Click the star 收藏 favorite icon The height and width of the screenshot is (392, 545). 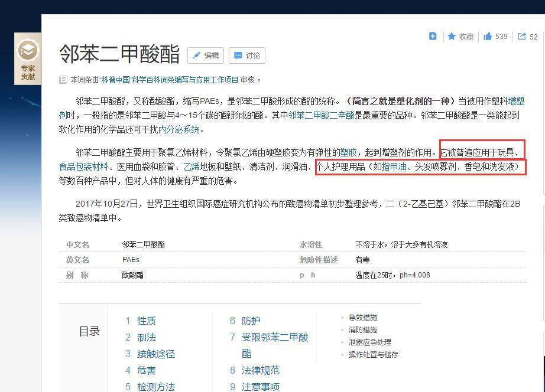click(x=452, y=37)
